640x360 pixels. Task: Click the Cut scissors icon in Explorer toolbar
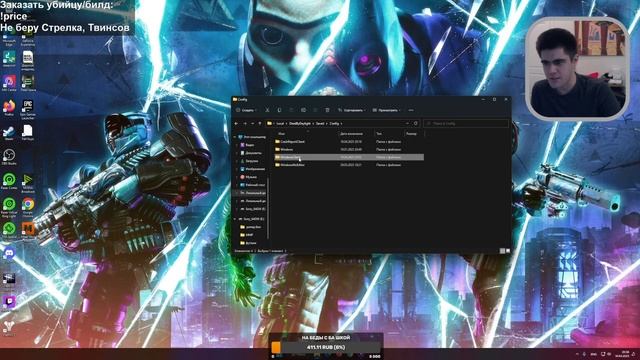267,110
